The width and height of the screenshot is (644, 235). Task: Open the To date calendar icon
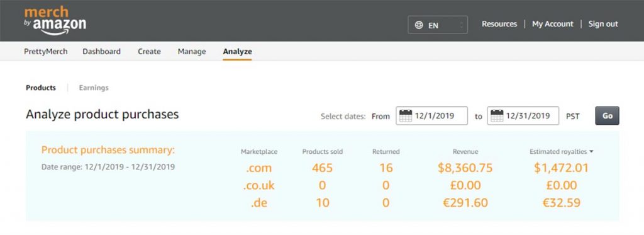click(x=497, y=116)
